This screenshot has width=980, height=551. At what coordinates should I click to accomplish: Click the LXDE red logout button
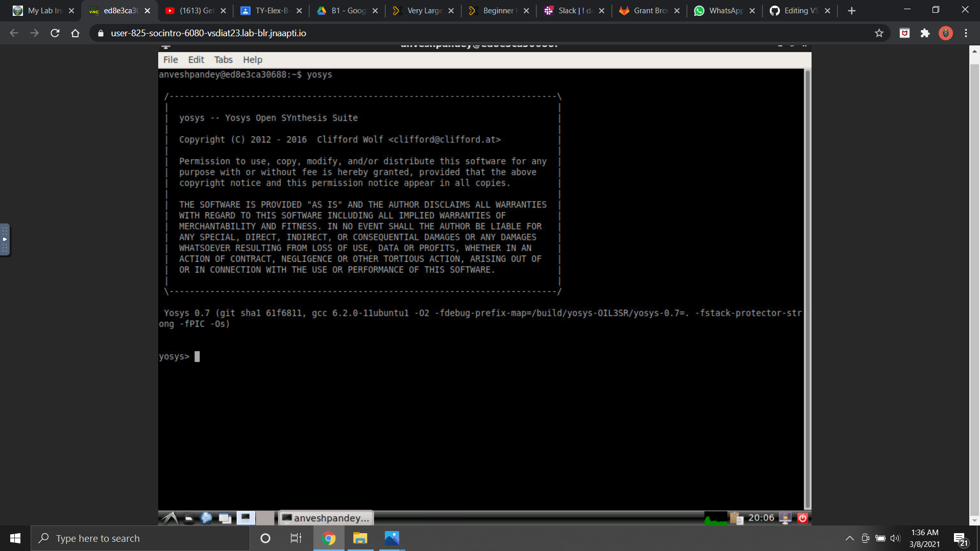[802, 518]
